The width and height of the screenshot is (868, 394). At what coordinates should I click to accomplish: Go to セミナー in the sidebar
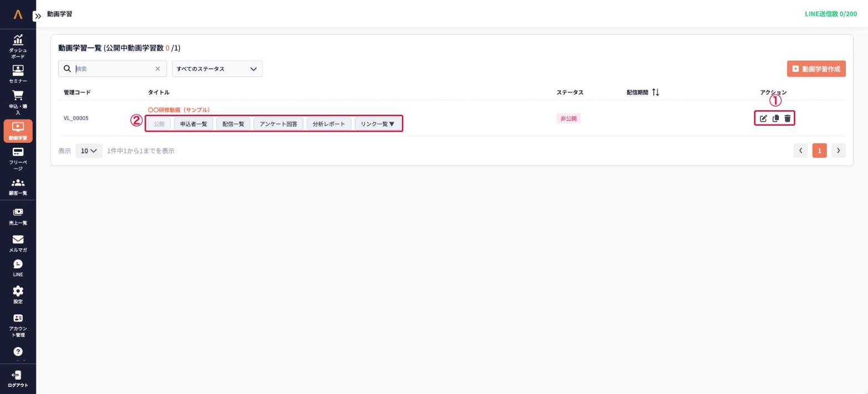coord(18,74)
